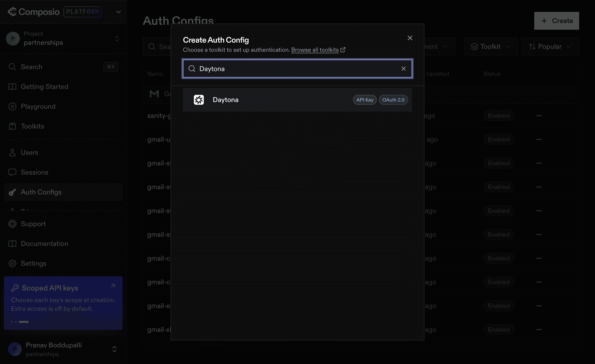
Task: Open Playground in the sidebar
Action: click(63, 106)
